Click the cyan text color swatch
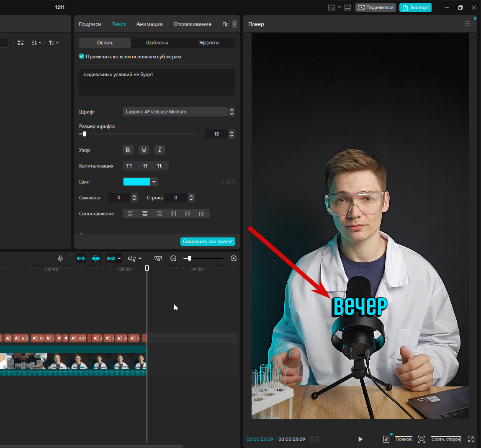The image size is (481, 448). [137, 182]
